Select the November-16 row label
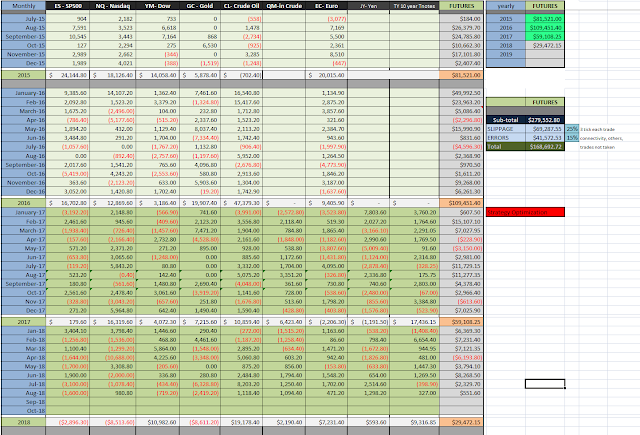The image size is (640, 435). point(24,182)
